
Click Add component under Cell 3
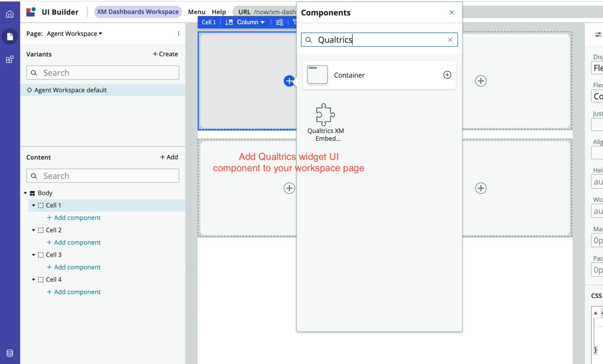pos(74,267)
